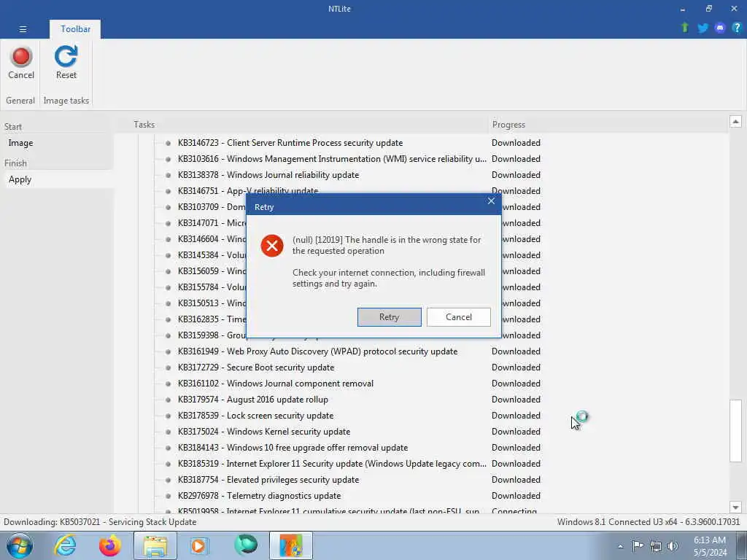Click the red error icon in Retry dialog
This screenshot has height=560, width=747.
(272, 246)
